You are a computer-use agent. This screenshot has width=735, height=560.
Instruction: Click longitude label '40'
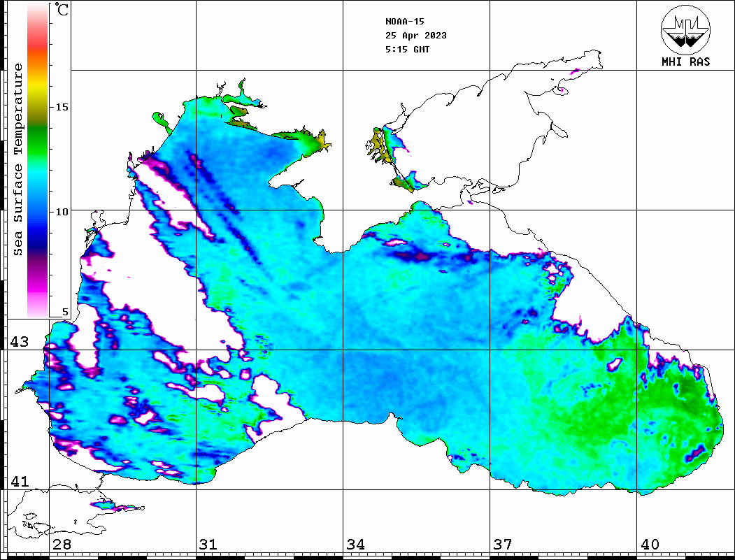click(650, 545)
